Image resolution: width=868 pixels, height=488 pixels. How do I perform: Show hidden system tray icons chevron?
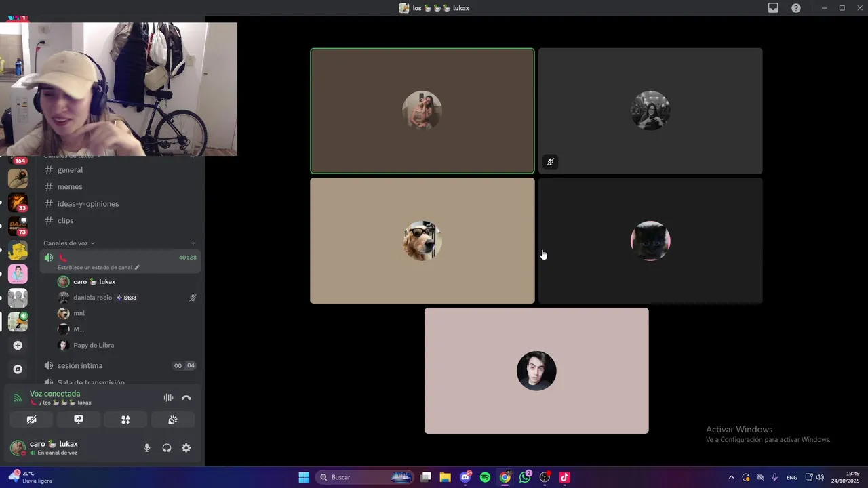click(x=731, y=477)
